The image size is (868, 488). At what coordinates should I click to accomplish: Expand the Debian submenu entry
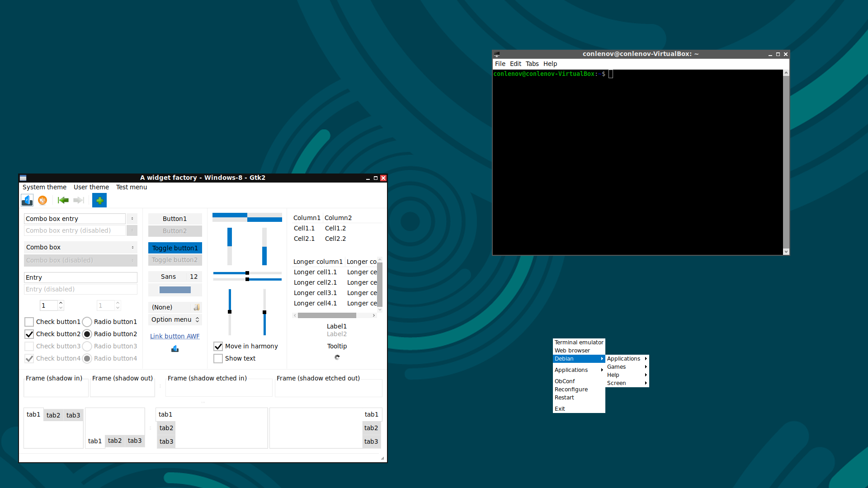[x=579, y=359]
